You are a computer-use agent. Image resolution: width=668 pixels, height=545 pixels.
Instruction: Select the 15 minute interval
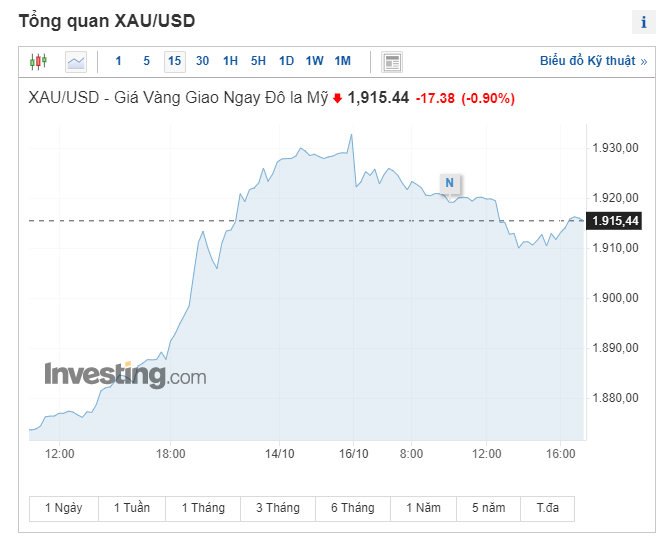(x=175, y=62)
